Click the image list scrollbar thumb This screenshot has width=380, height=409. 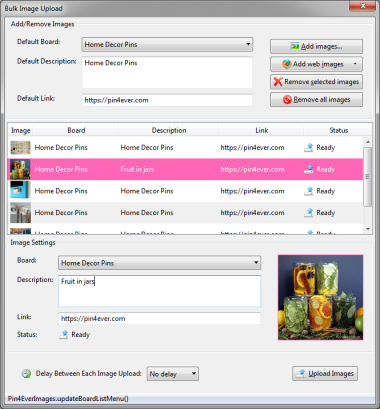(x=368, y=177)
